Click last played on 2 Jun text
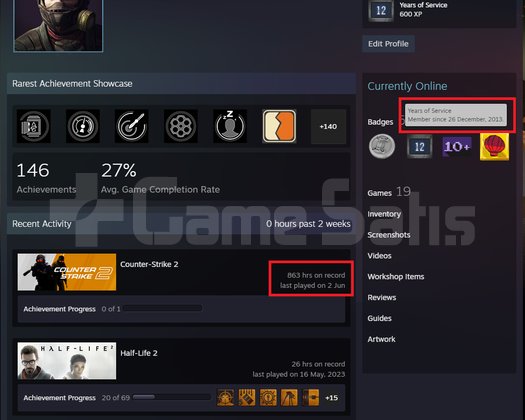The width and height of the screenshot is (525, 420). [312, 286]
